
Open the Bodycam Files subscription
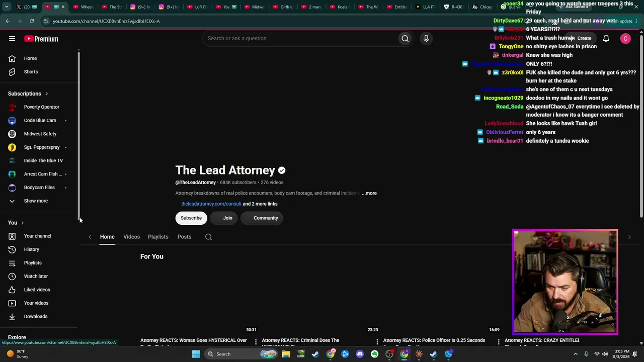[x=39, y=188]
